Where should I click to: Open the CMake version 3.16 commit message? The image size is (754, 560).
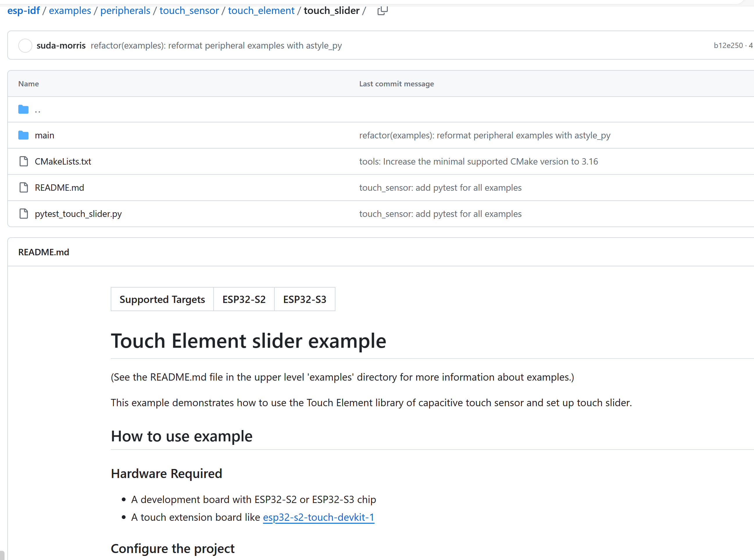478,162
